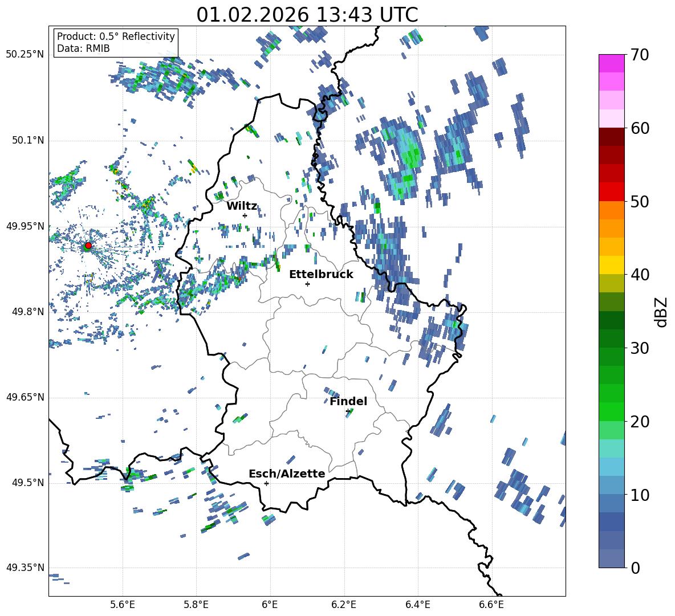
Task: Click the turquoise colorbar segment below 20
Action: (x=611, y=448)
